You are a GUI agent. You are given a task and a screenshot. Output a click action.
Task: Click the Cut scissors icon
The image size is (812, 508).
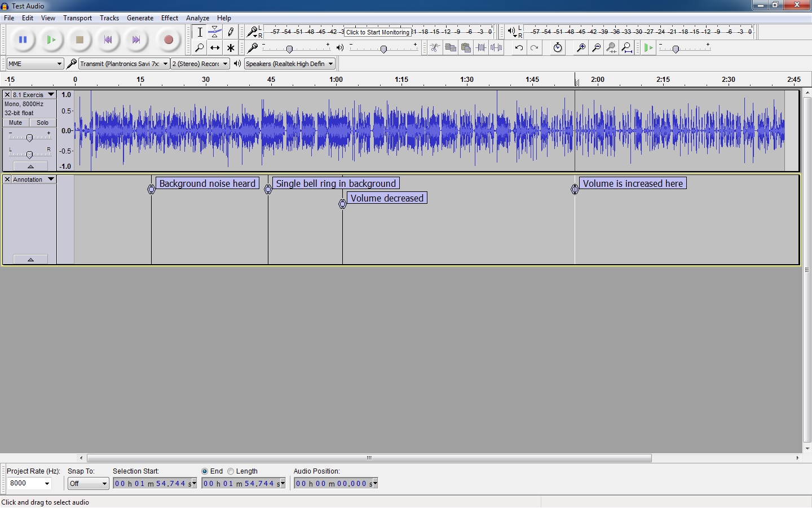click(x=435, y=48)
